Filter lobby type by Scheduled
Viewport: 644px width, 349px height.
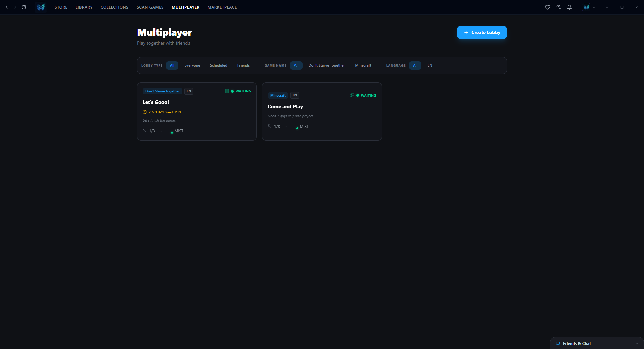pyautogui.click(x=219, y=65)
